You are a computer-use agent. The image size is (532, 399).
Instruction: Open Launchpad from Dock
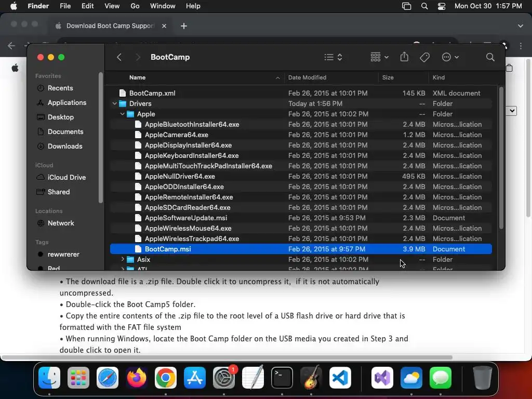pyautogui.click(x=78, y=378)
